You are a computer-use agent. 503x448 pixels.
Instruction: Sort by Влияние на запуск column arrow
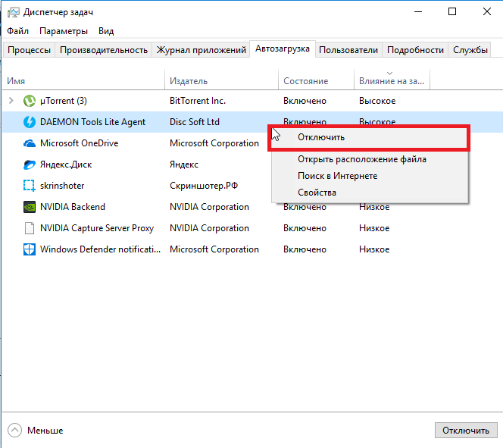390,74
